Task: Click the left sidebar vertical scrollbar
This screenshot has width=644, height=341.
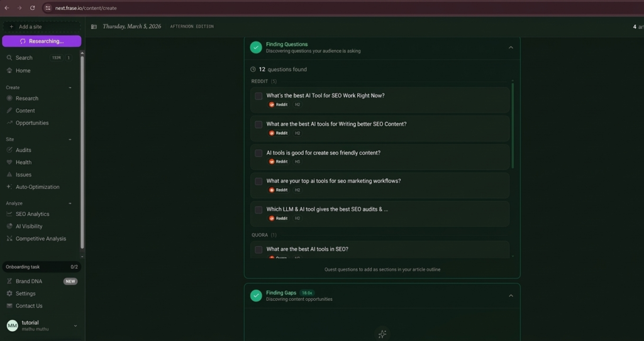Action: click(x=82, y=152)
